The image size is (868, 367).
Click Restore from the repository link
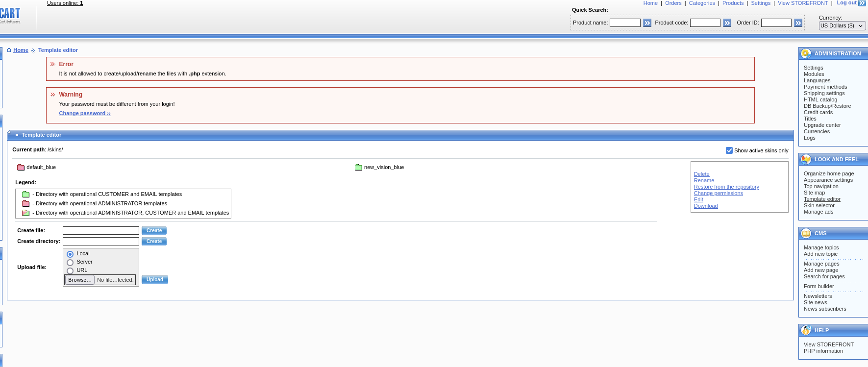point(726,187)
